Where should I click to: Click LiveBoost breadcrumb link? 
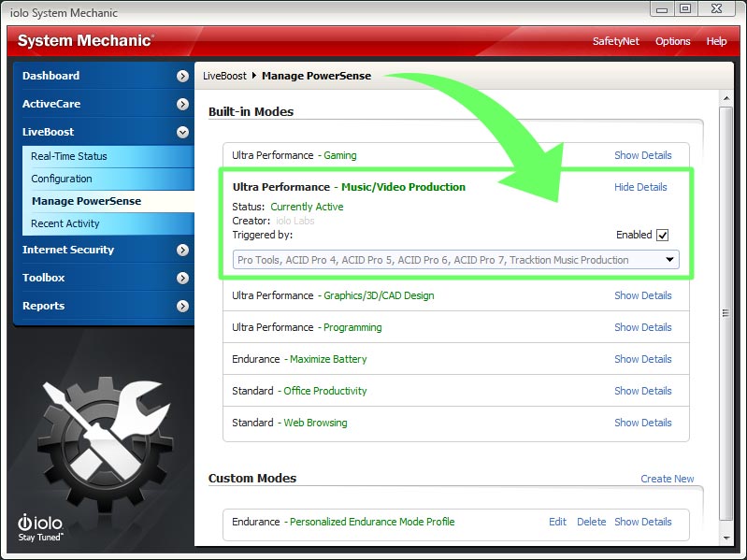[225, 76]
